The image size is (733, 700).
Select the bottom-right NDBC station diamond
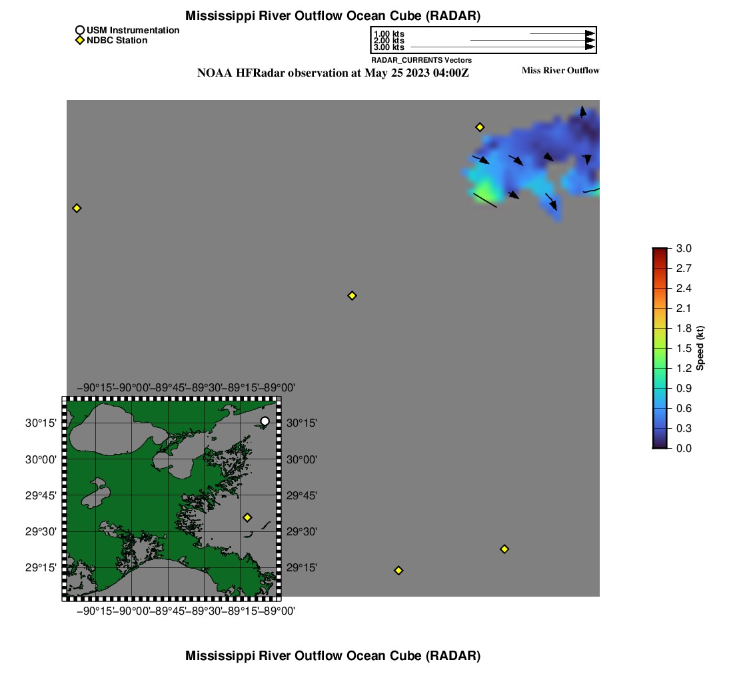[504, 549]
